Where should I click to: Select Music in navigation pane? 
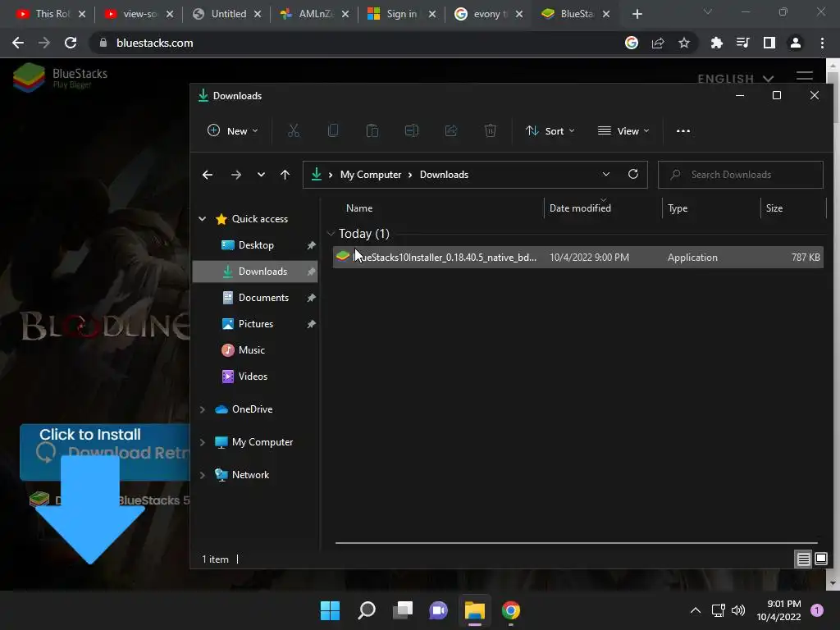[255, 349]
